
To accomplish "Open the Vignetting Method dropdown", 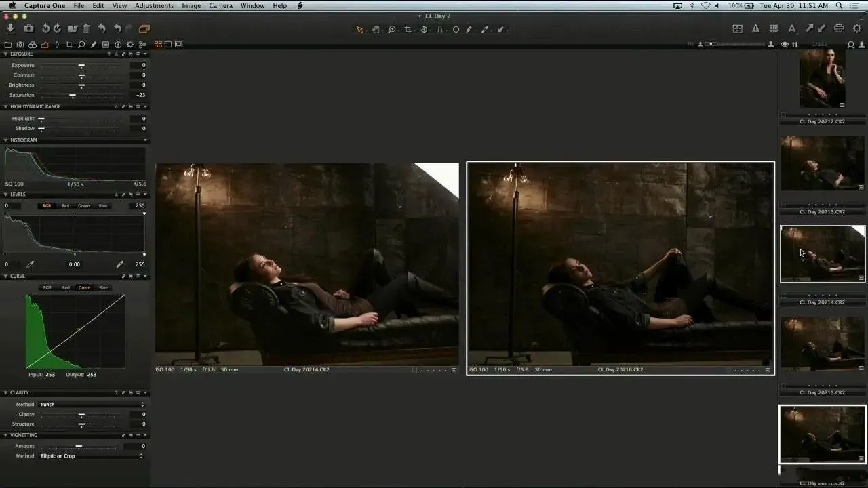I will pos(92,456).
